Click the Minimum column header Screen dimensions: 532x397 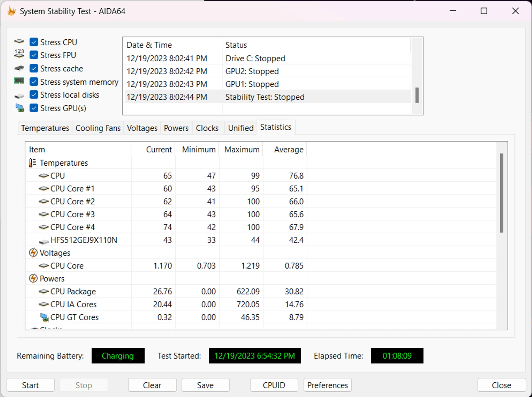[x=197, y=150]
